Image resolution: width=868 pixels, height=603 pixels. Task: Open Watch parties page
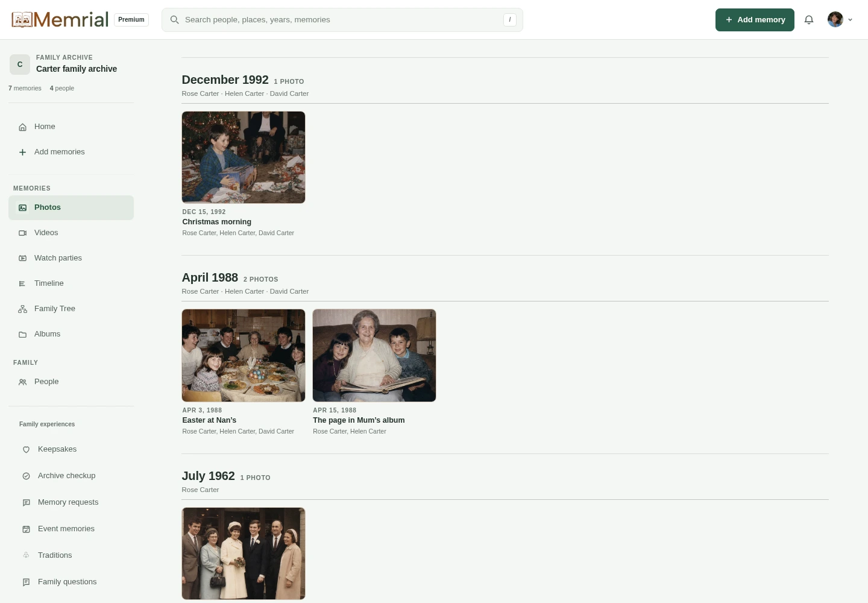pos(71,258)
